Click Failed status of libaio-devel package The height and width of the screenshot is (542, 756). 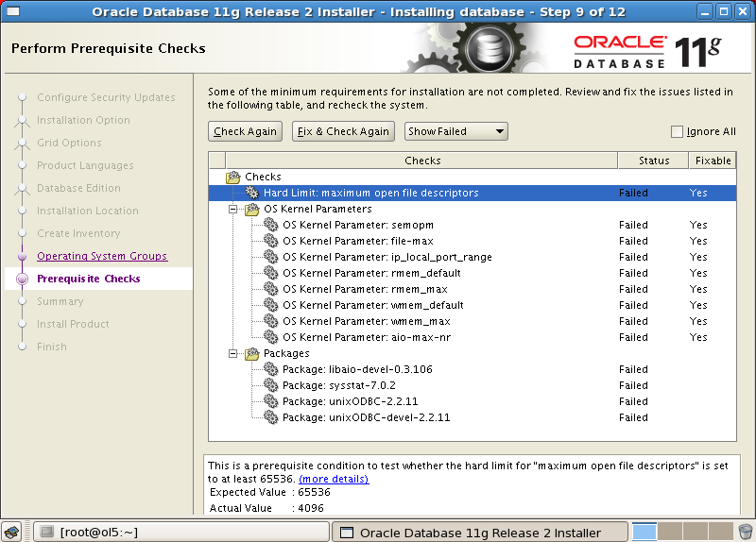tap(633, 369)
